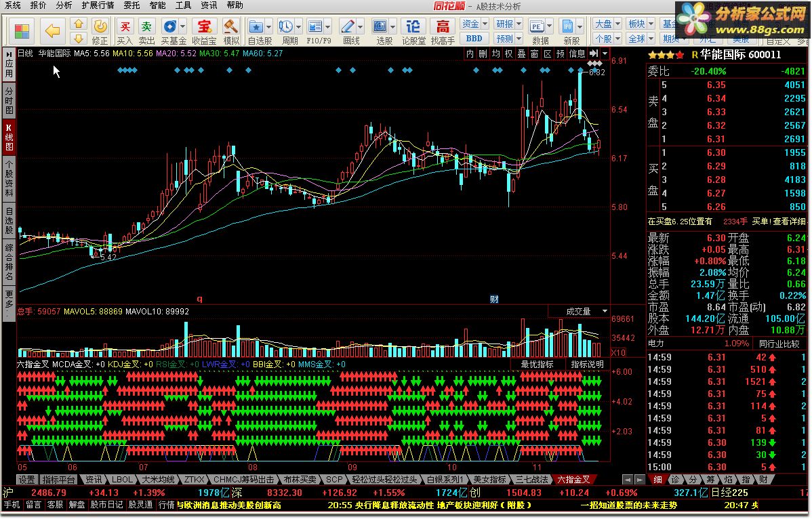Go back with the yellow left arrow

point(52,30)
